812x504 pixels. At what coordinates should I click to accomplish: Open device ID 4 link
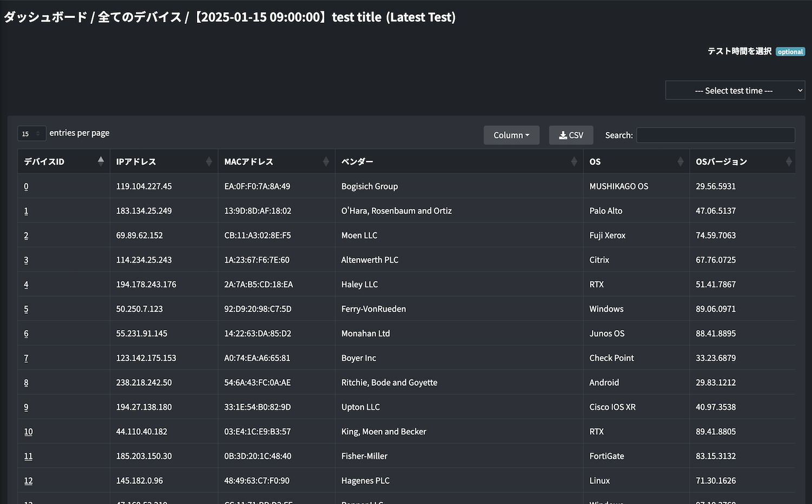click(26, 284)
